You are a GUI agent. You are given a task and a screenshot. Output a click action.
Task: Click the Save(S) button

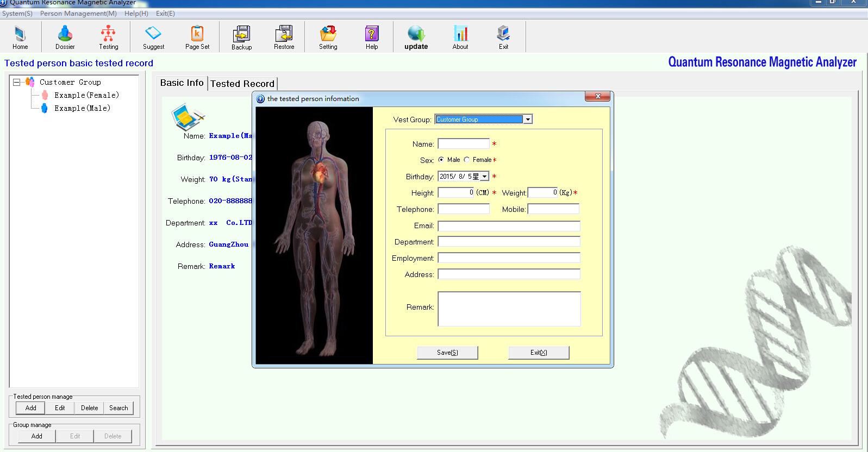[447, 353]
